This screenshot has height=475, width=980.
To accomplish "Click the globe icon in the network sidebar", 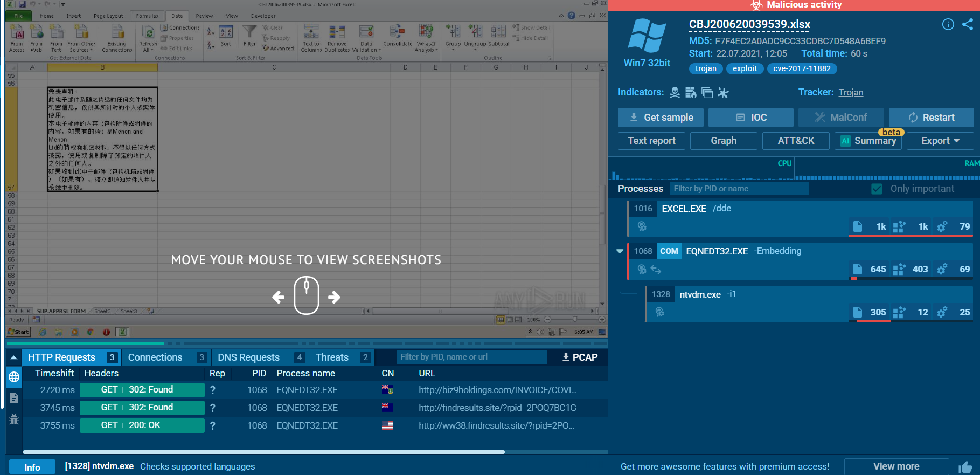I will point(14,377).
